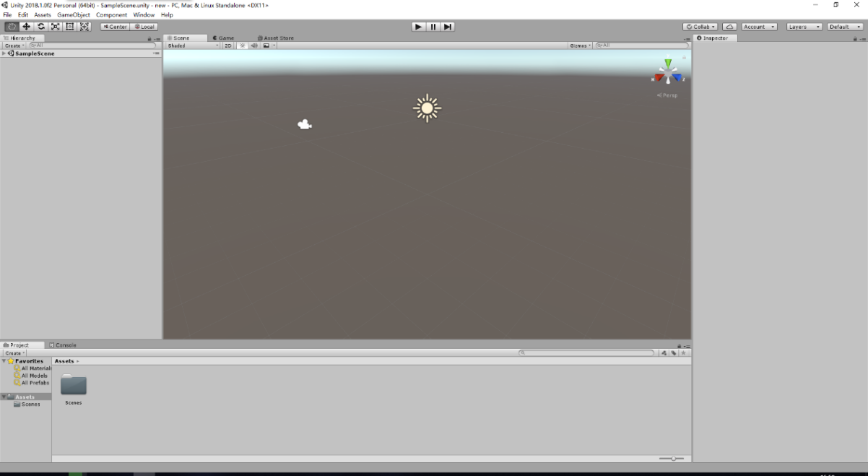This screenshot has height=476, width=868.
Task: Toggle pivot mode Center button
Action: point(114,27)
